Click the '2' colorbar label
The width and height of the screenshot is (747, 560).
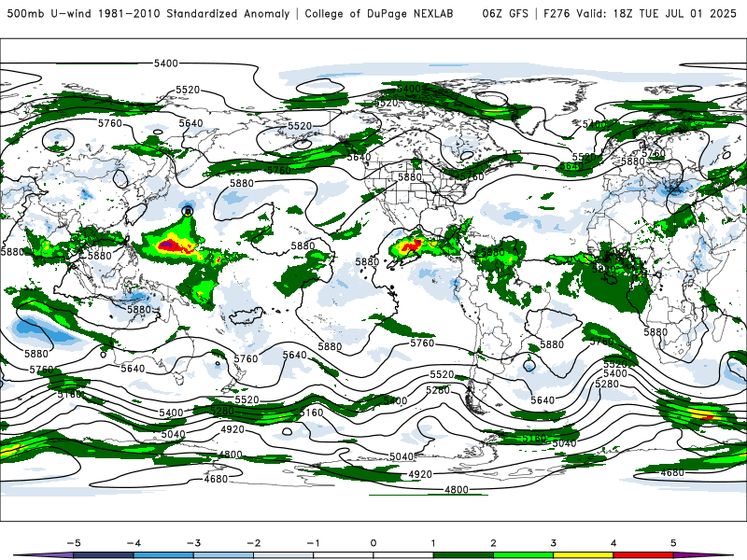493,543
